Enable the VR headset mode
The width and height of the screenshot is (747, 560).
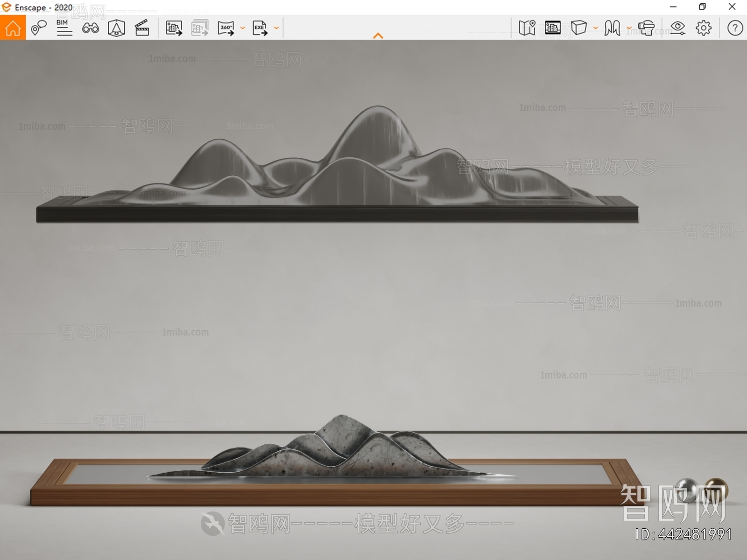pos(647,28)
